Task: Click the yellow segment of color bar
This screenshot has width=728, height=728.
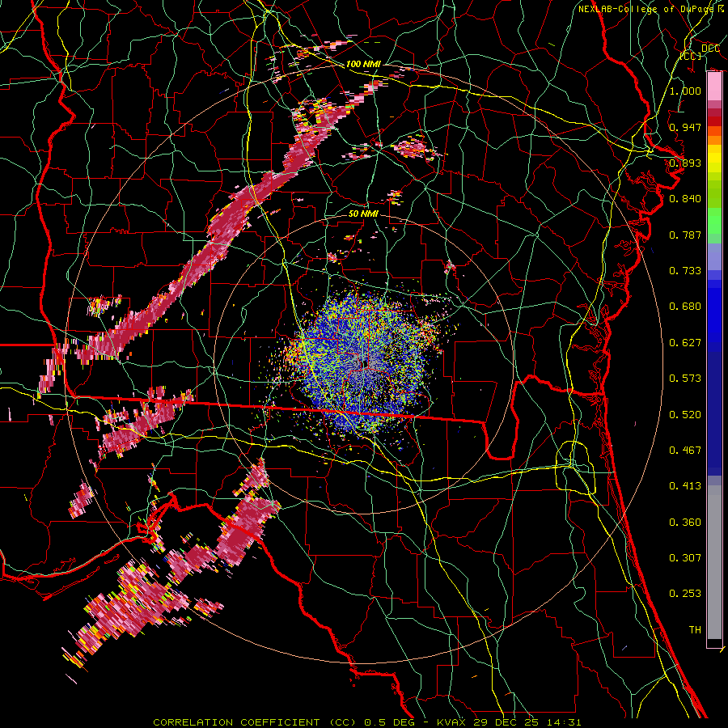Action: point(714,159)
